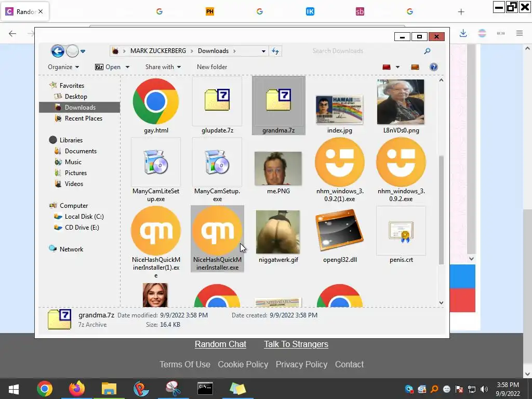Open Downloads in the navigation pane
532x399 pixels.
click(80, 107)
